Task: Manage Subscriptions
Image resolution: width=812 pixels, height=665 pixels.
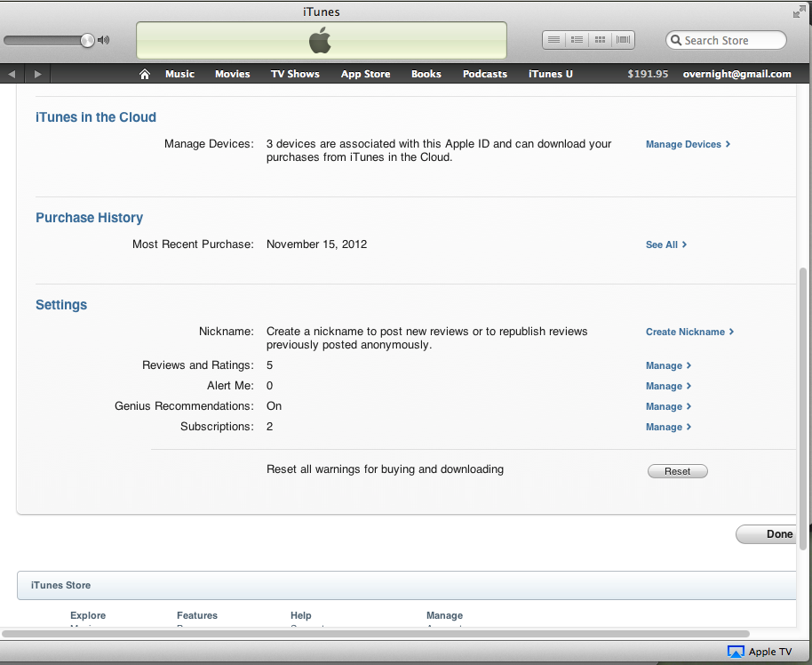Action: tap(668, 427)
